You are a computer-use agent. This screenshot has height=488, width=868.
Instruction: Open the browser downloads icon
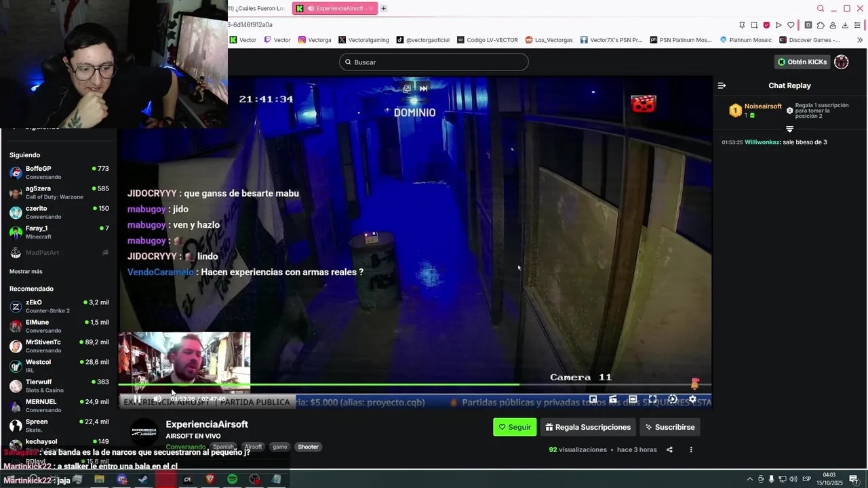(x=845, y=25)
